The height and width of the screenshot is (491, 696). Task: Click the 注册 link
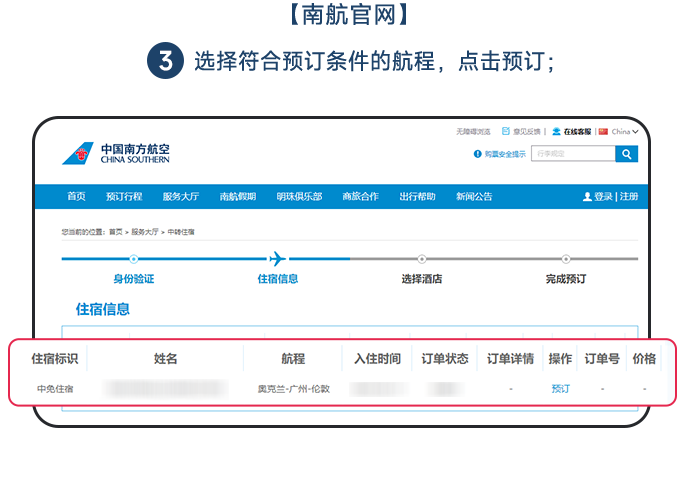point(629,197)
